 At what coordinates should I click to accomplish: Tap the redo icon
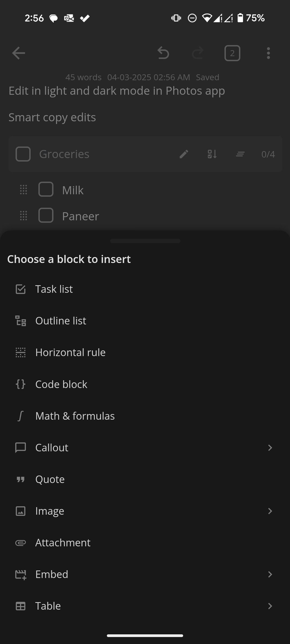[198, 53]
